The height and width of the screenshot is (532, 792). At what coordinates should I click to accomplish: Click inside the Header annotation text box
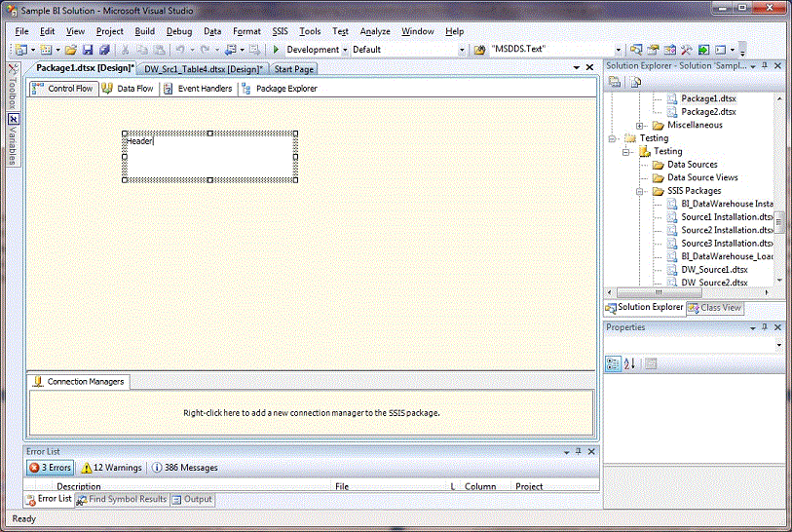point(209,158)
